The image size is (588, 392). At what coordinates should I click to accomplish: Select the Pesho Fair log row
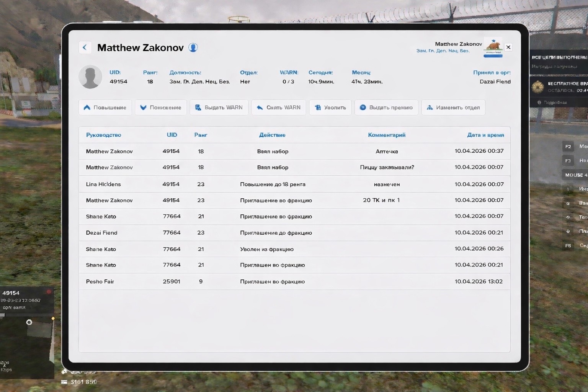click(294, 281)
